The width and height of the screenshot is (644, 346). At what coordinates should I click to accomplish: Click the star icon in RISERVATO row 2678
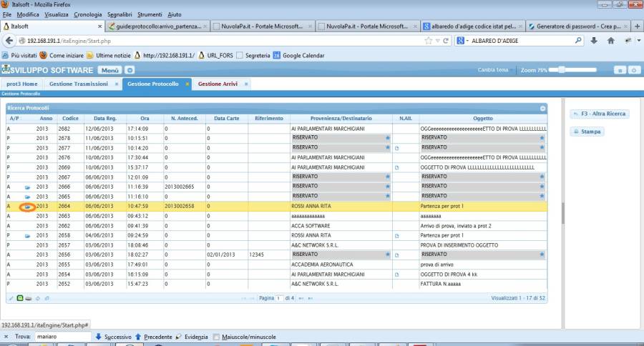point(389,137)
